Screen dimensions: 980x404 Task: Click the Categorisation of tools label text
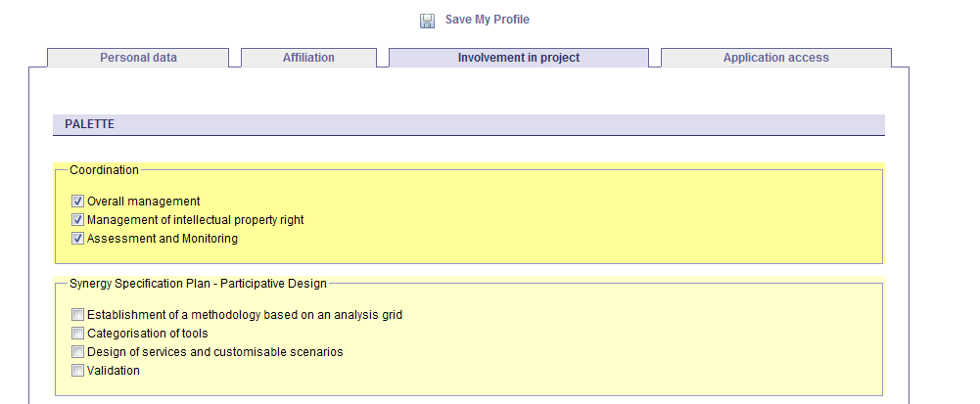(x=147, y=334)
